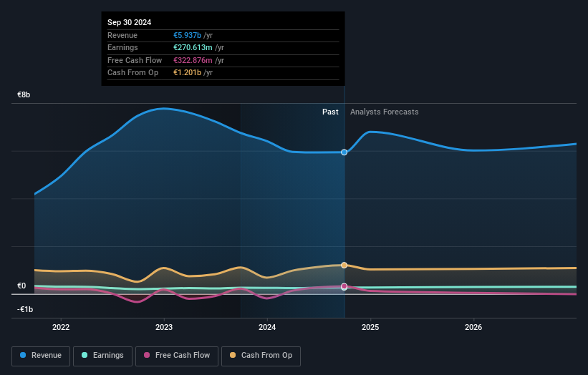Toggle the Revenue legend series
This screenshot has height=375, width=588.
pyautogui.click(x=41, y=356)
